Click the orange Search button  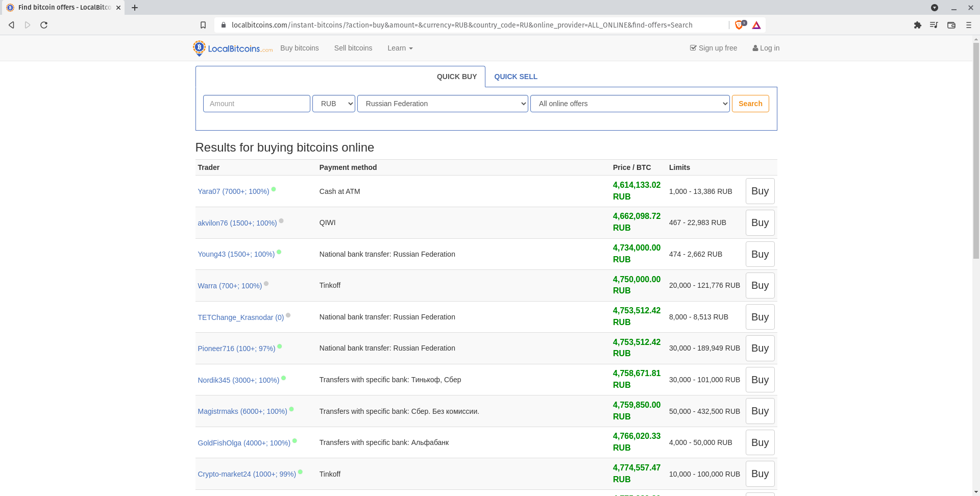coord(750,104)
